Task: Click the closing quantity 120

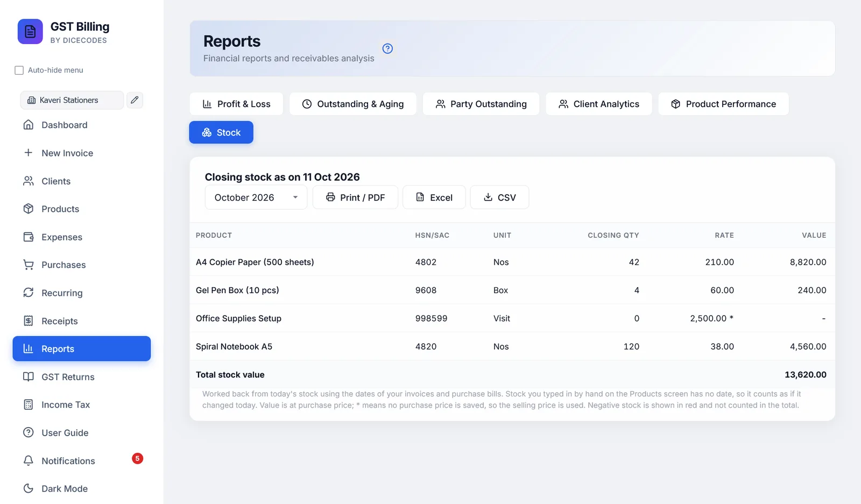Action: pyautogui.click(x=631, y=346)
